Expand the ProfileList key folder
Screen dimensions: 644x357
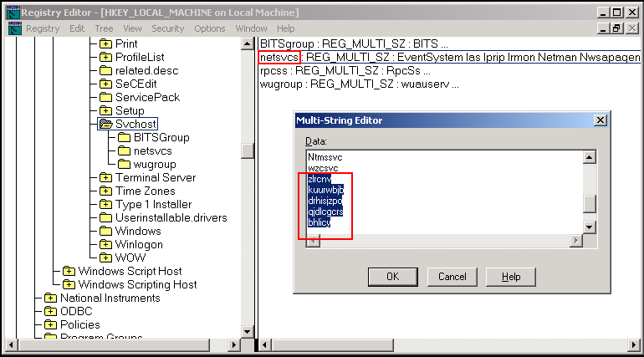coord(105,57)
